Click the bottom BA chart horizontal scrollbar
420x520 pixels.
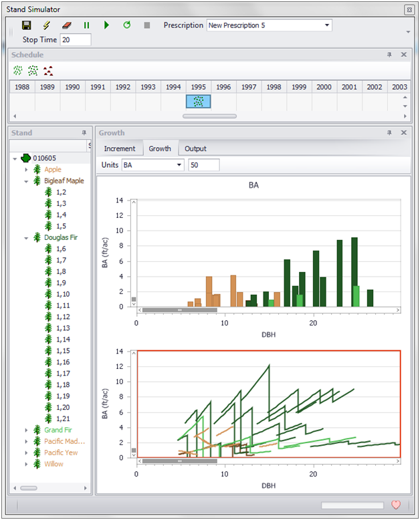point(179,461)
